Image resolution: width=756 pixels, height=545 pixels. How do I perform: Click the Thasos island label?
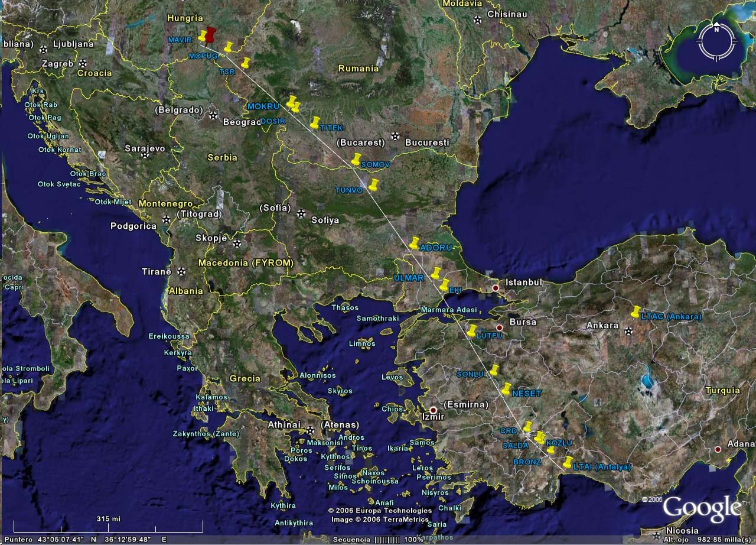click(x=345, y=307)
